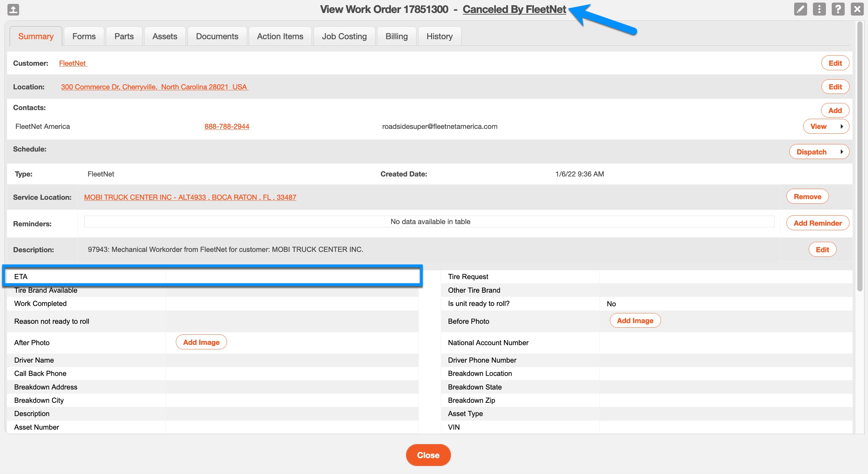Viewport: 868px width, 474px height.
Task: Click the Canceled By FleetNet status link
Action: [514, 9]
